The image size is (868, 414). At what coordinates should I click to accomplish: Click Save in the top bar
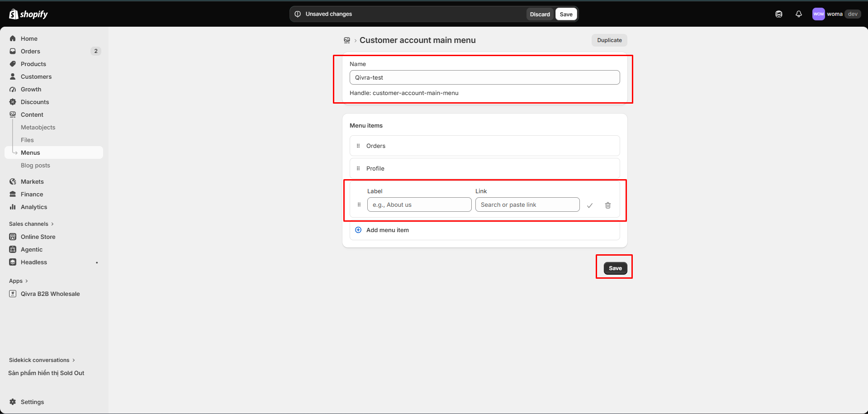(566, 14)
